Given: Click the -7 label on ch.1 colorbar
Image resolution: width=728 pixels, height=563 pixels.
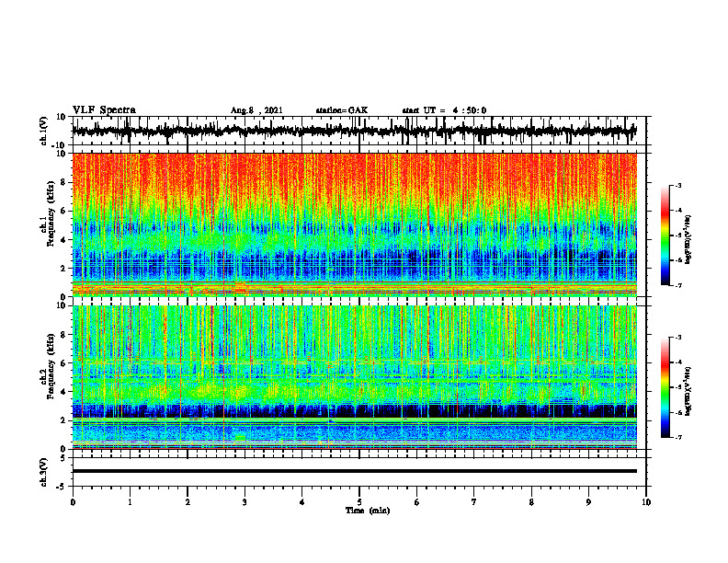Looking at the screenshot, I should click(x=678, y=285).
